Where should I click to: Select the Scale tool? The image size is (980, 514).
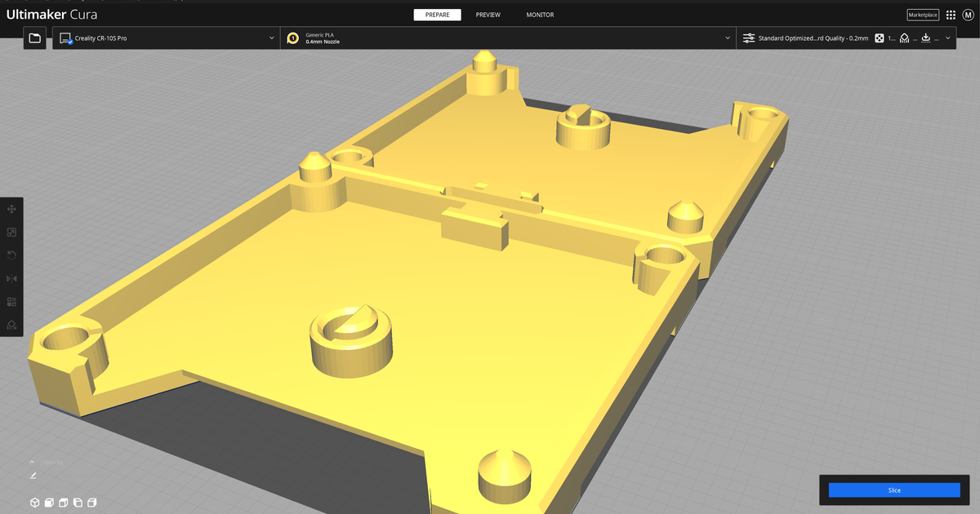tap(11, 232)
